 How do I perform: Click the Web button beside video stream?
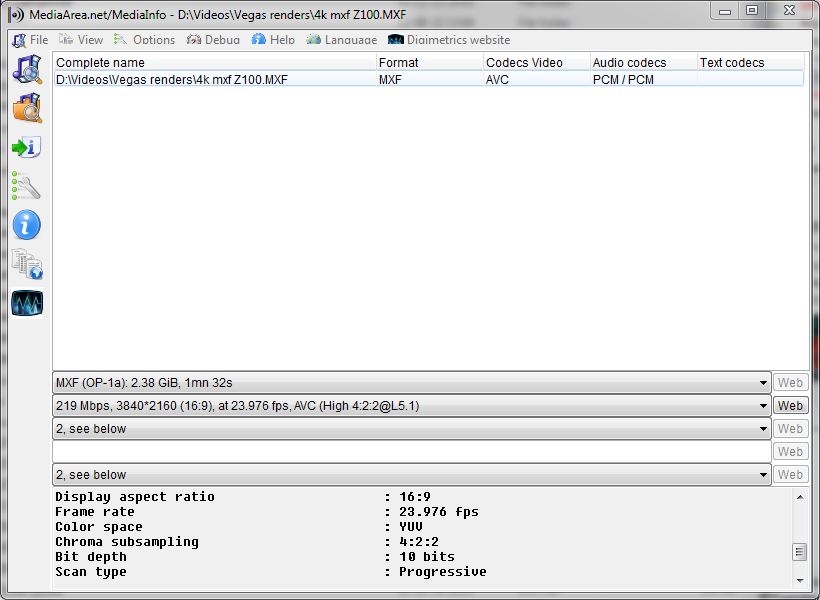point(790,406)
